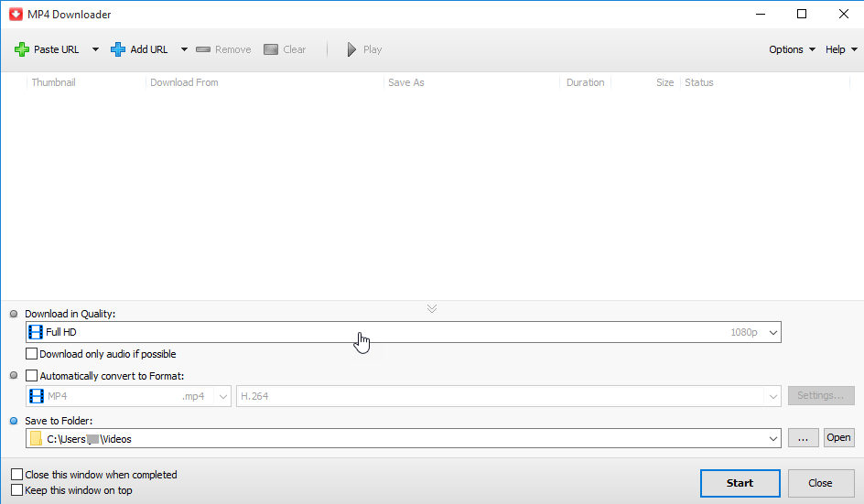Click the Clear toolbar button
Image resolution: width=864 pixels, height=504 pixels.
[285, 49]
